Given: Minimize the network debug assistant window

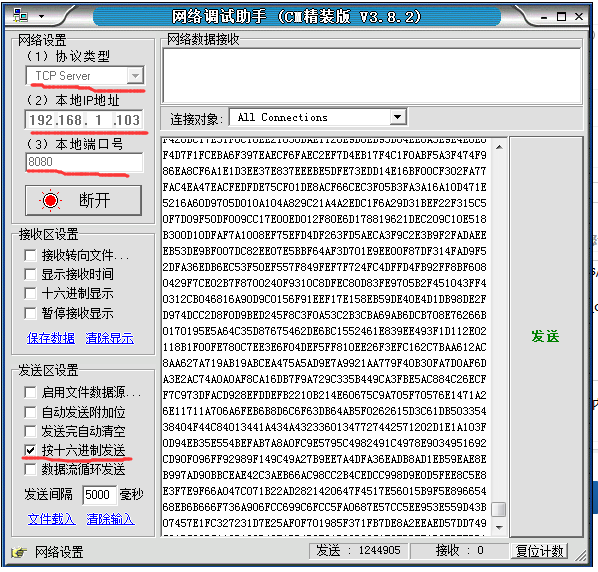Looking at the screenshot, I should tap(544, 17).
